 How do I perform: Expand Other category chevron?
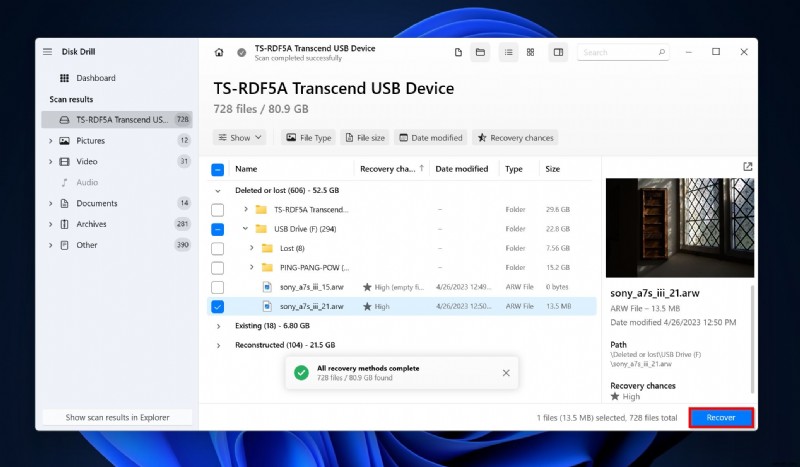pyautogui.click(x=50, y=245)
